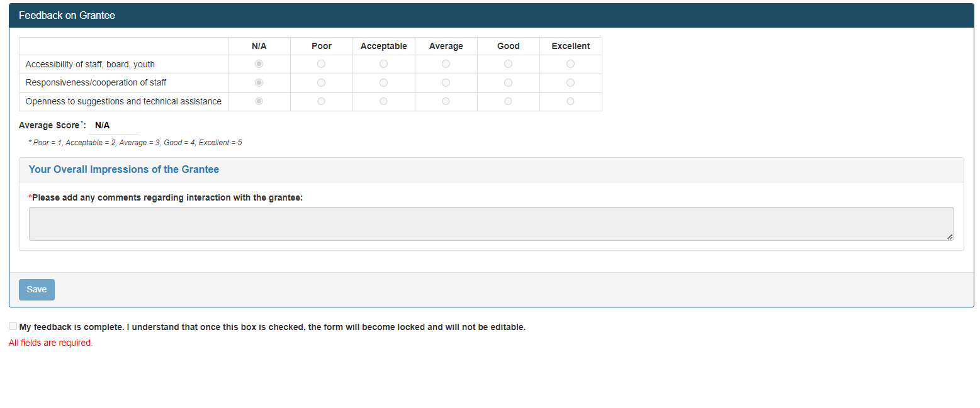Rate Accessibility of staff as Poor
Image resolution: width=980 pixels, height=408 pixels.
(321, 64)
